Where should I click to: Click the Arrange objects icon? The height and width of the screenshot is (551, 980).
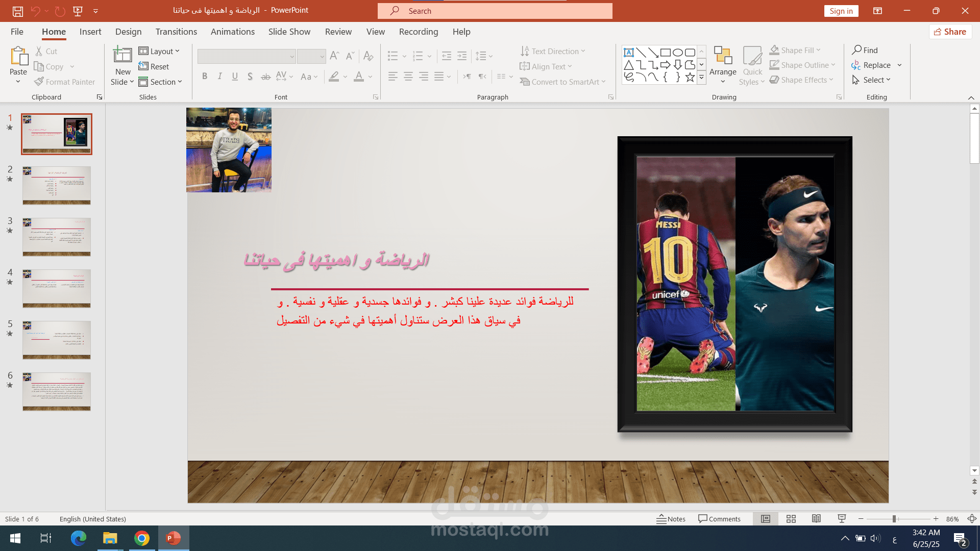723,55
